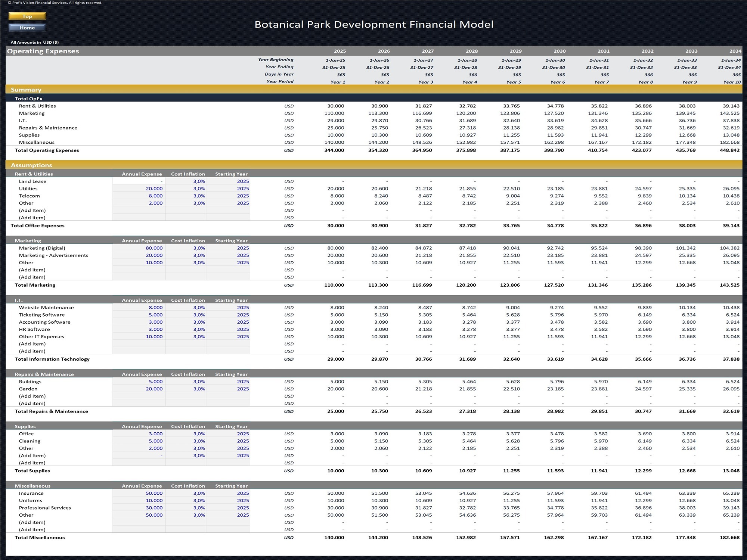Image resolution: width=747 pixels, height=560 pixels.
Task: Click Total Operating Expenses 2025 value 344.000
Action: coord(334,150)
